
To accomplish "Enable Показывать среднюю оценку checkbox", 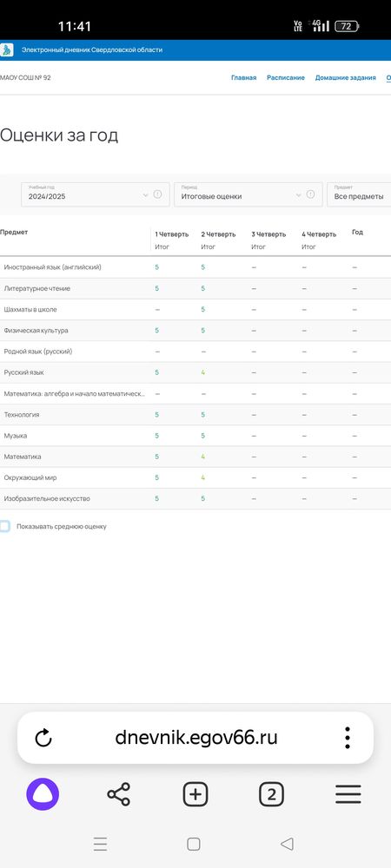I will [x=4, y=527].
